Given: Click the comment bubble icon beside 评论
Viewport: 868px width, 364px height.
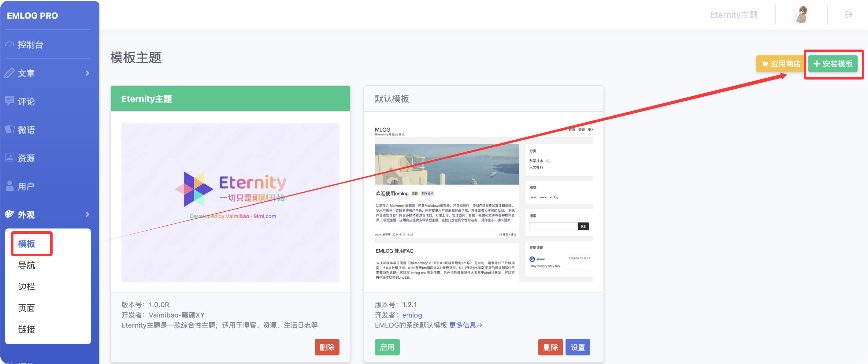Looking at the screenshot, I should pos(9,101).
